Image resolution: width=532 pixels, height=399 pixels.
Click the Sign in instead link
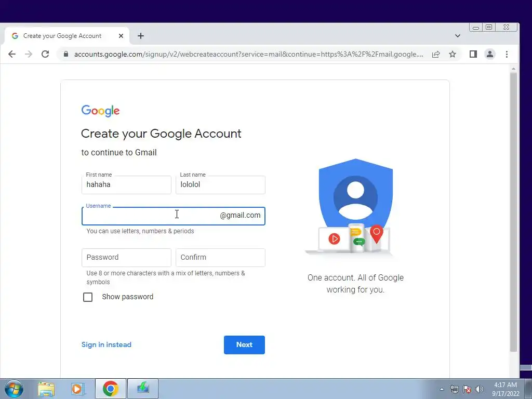(106, 345)
